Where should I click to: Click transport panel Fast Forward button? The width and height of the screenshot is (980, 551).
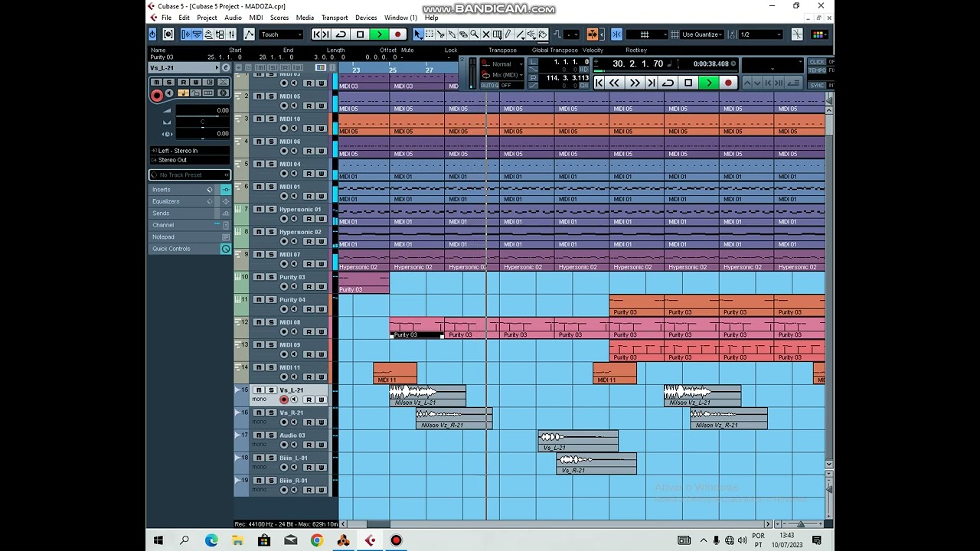coord(635,83)
